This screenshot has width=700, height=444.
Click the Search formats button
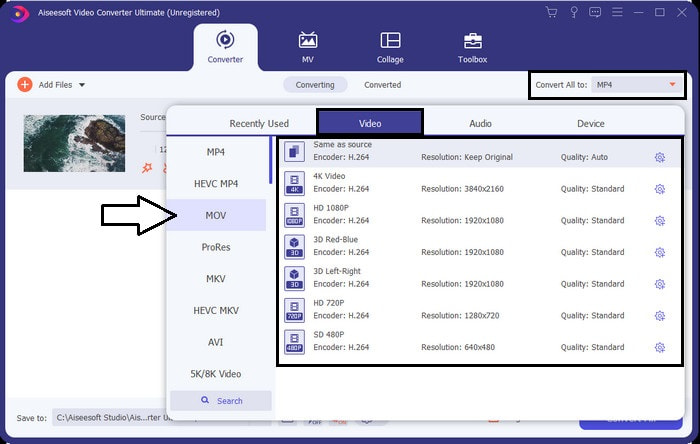(221, 401)
